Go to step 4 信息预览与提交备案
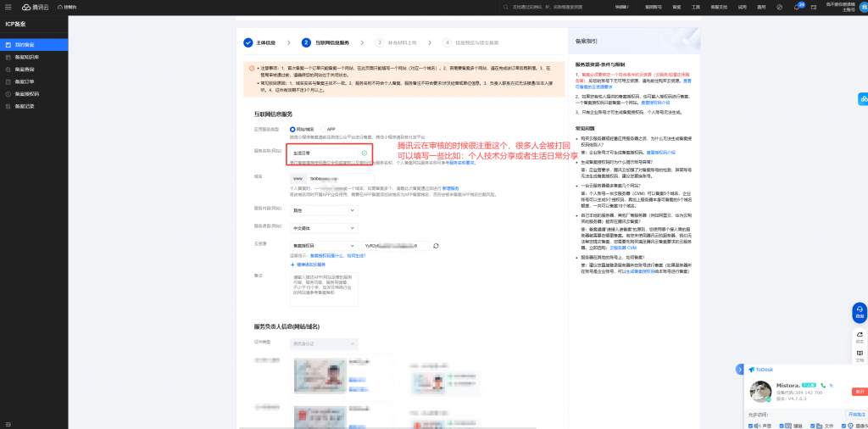Viewport: 868px width, 429px height. [x=471, y=42]
